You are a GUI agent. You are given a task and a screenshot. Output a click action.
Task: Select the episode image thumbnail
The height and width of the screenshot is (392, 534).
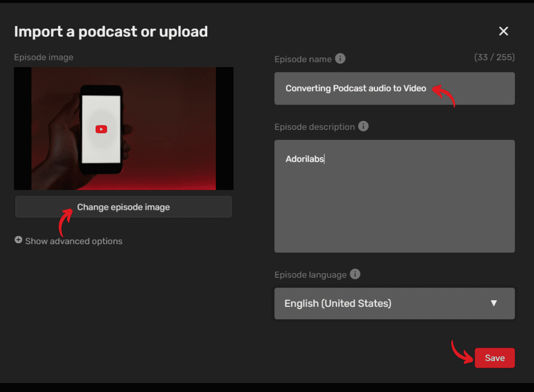pyautogui.click(x=124, y=128)
